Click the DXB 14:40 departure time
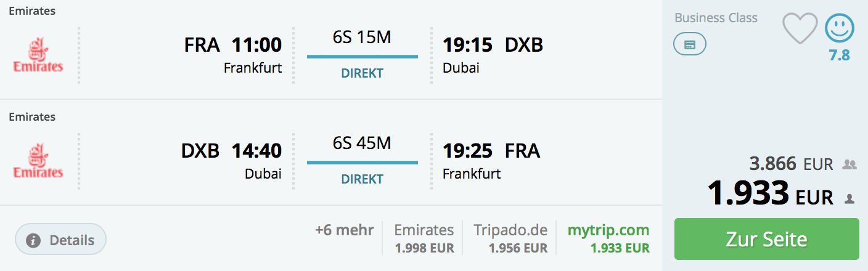 pos(231,151)
